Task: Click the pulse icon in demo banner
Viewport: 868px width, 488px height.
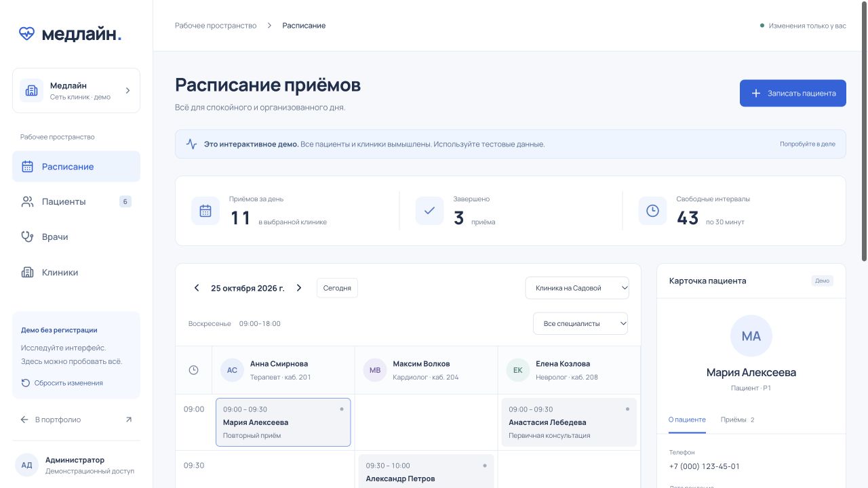Action: tap(192, 144)
